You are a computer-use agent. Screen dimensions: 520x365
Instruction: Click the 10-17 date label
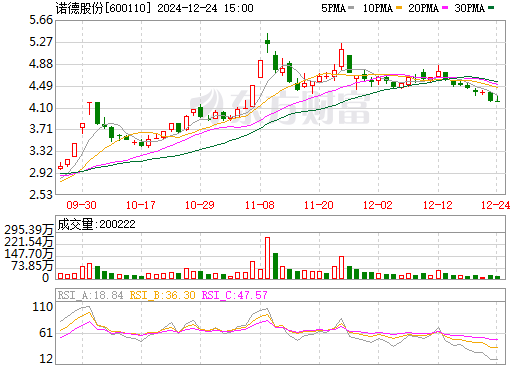[x=141, y=205]
